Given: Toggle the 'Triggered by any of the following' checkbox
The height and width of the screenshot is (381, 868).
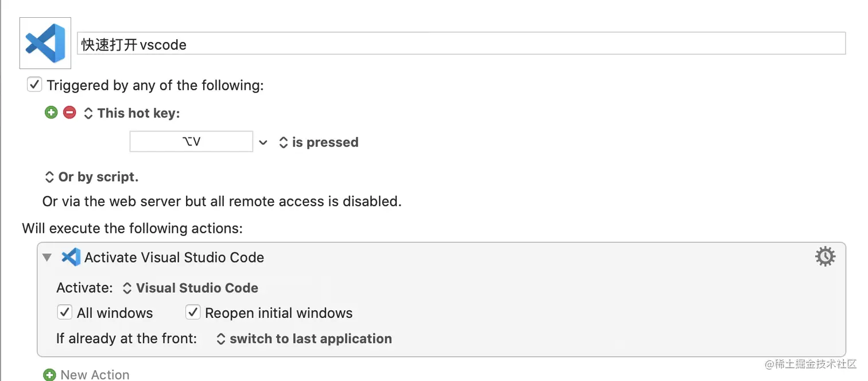Looking at the screenshot, I should (x=34, y=85).
